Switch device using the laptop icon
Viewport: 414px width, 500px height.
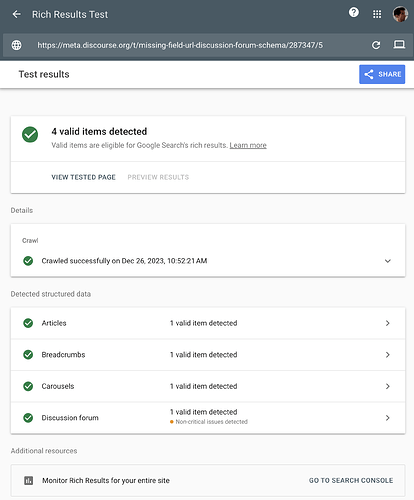[399, 44]
